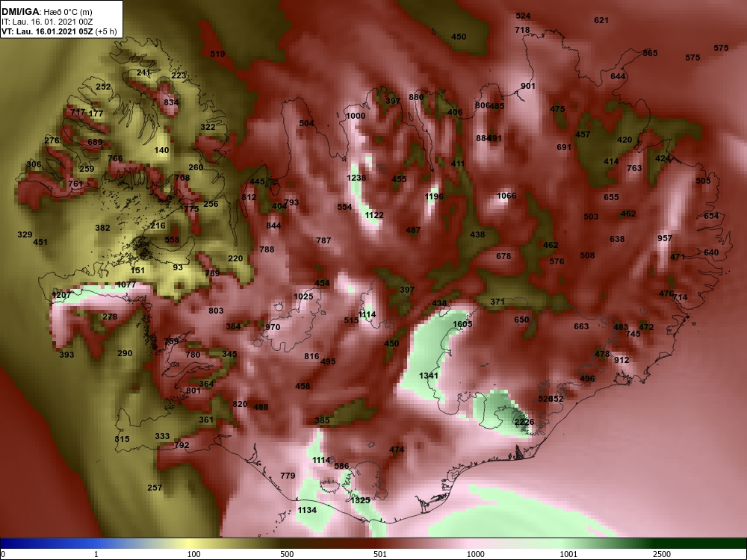This screenshot has height=560, width=747.
Task: Click the 1025 height value
Action: pos(303,296)
